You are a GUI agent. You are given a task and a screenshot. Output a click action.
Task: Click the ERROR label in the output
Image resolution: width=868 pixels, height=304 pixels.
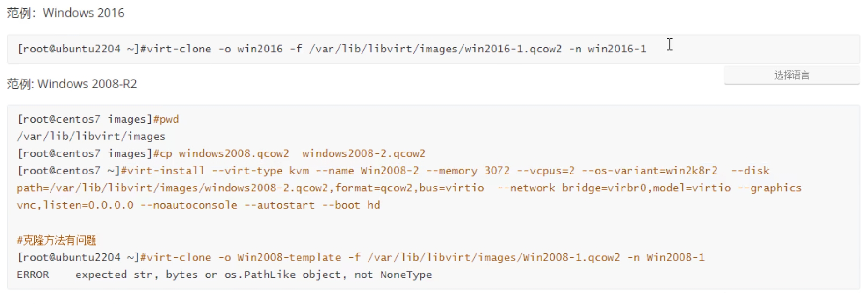click(x=33, y=275)
